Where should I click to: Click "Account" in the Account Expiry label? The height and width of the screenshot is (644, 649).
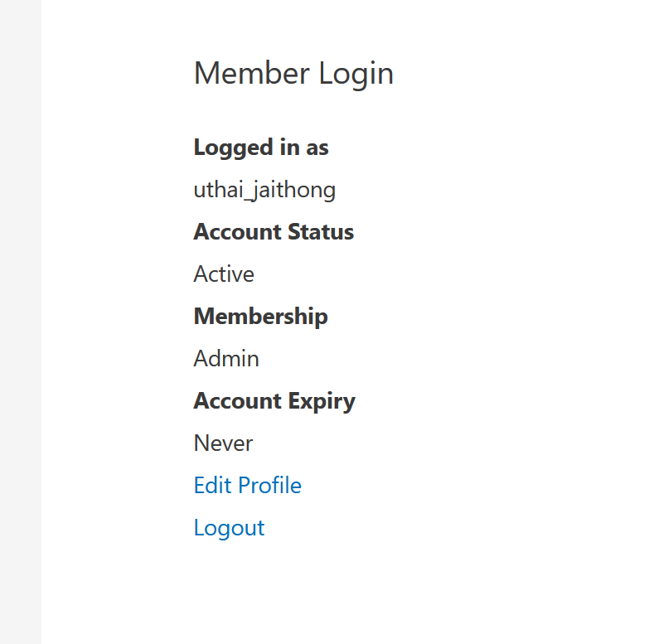point(237,401)
